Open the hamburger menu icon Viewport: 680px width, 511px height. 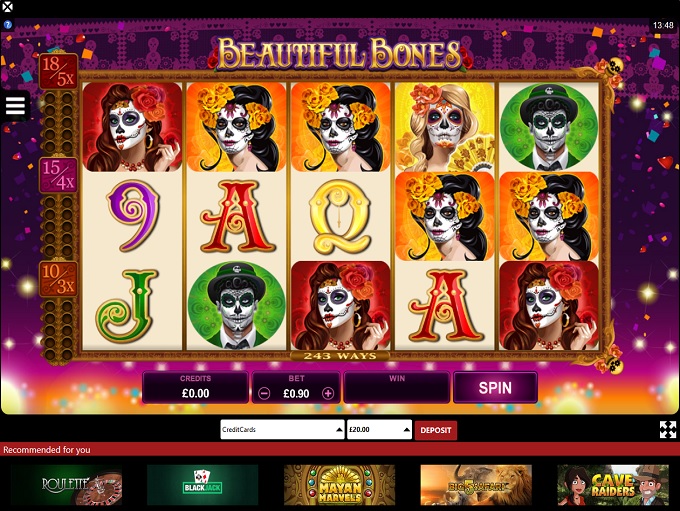click(x=15, y=105)
